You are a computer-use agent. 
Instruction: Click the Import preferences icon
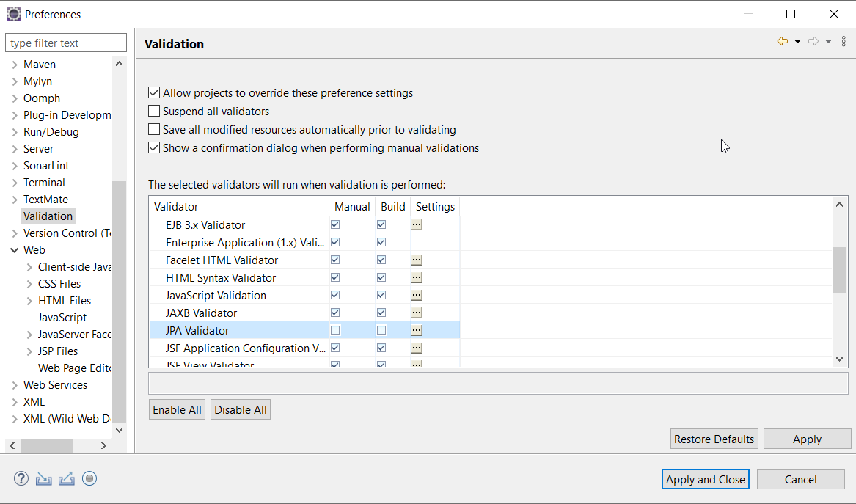point(44,479)
